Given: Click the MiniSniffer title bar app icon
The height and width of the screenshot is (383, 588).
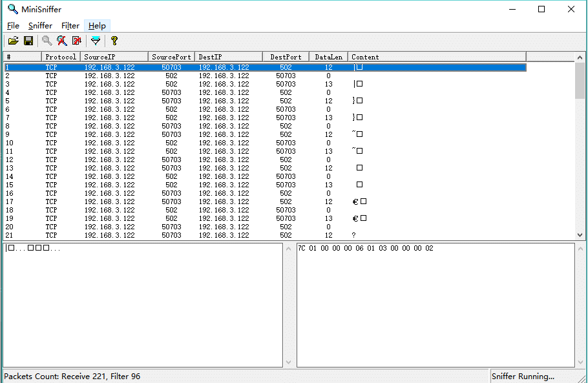Looking at the screenshot, I should [12, 9].
